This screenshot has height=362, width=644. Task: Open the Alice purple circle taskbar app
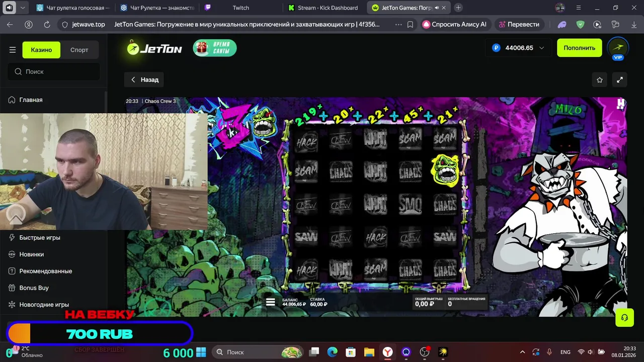406,352
